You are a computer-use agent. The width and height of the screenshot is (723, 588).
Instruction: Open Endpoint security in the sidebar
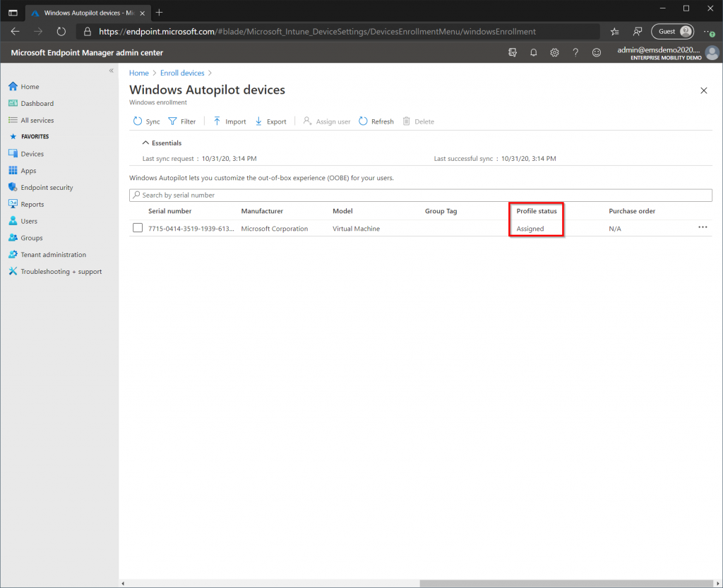point(40,188)
